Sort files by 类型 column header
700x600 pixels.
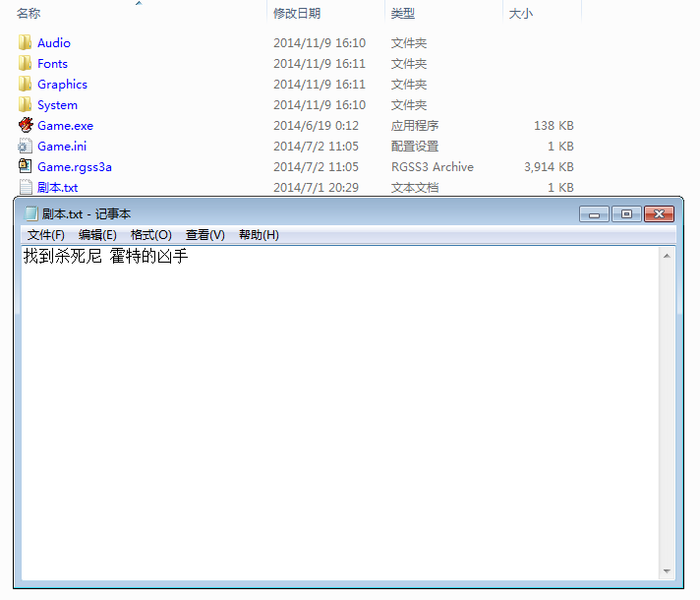pyautogui.click(x=403, y=14)
